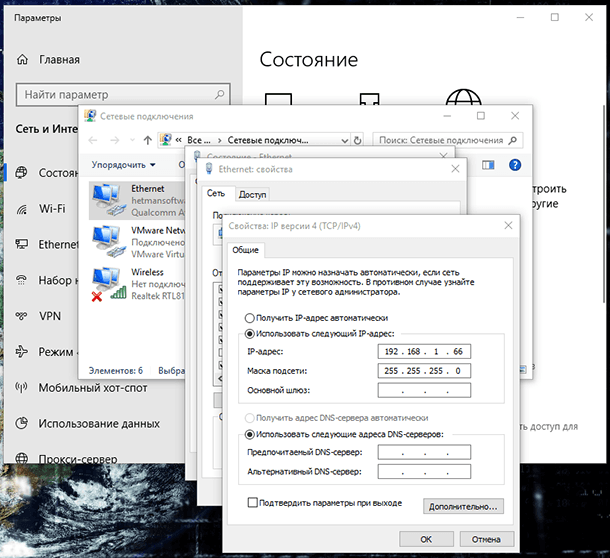Expand the Упорядочить dropdown menu
This screenshot has height=558, width=610.
click(x=123, y=165)
